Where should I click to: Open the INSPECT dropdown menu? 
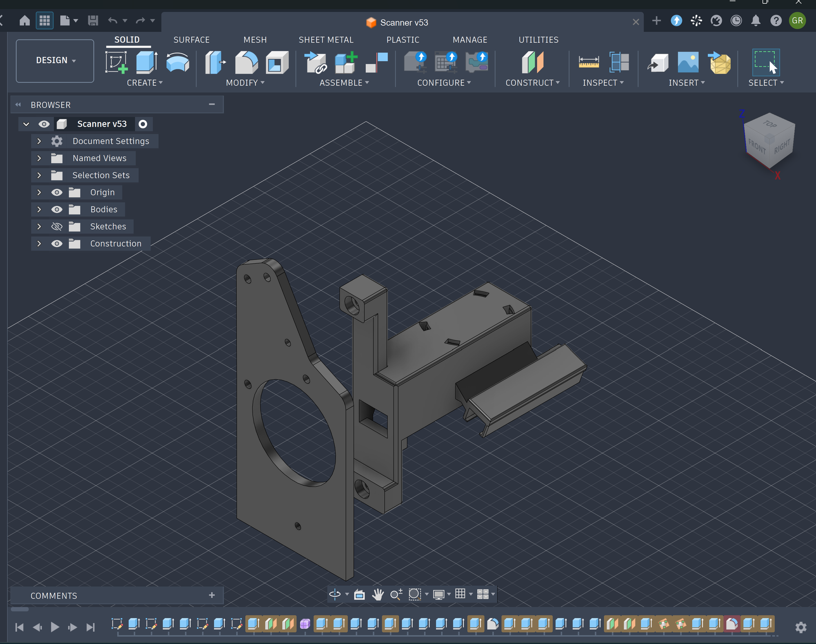coord(603,82)
